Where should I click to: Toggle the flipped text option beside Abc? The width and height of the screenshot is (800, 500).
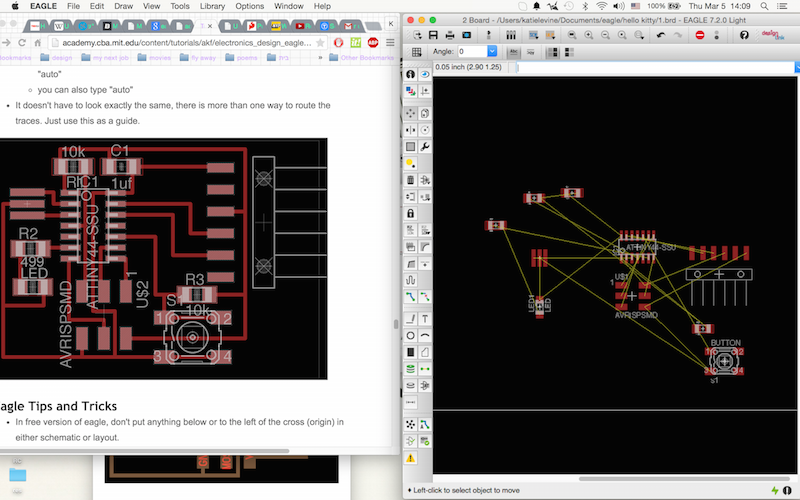coord(531,52)
